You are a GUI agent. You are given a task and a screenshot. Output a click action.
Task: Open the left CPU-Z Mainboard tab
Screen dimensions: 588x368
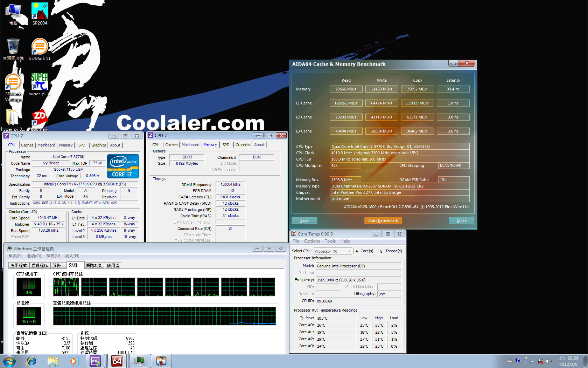click(46, 145)
